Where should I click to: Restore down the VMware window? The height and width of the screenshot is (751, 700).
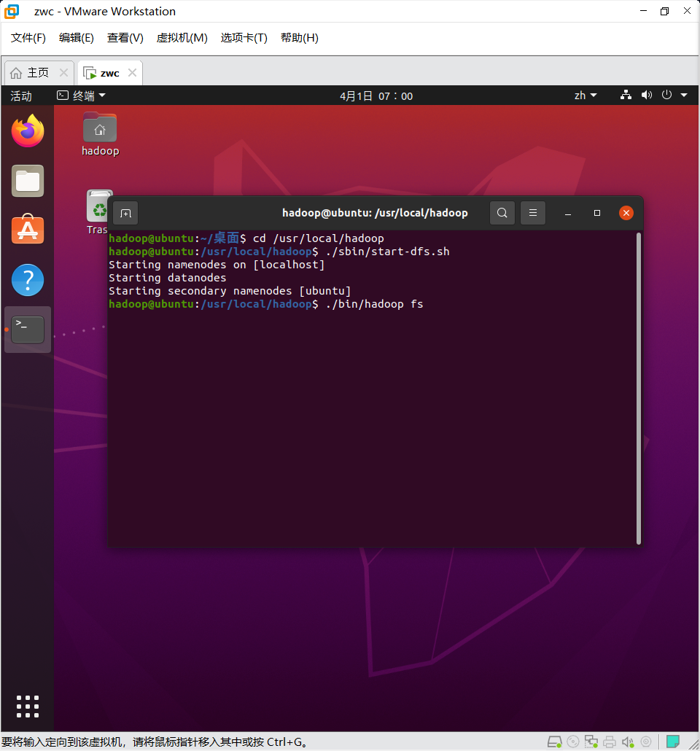point(664,11)
